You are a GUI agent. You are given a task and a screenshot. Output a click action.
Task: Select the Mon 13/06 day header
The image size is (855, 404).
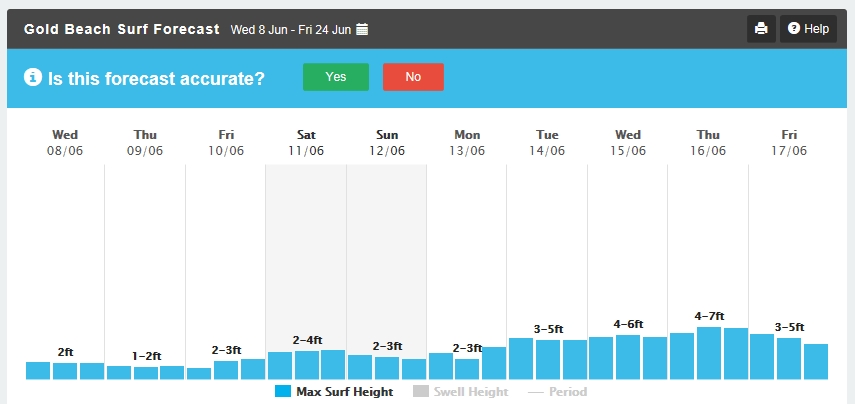pos(467,142)
